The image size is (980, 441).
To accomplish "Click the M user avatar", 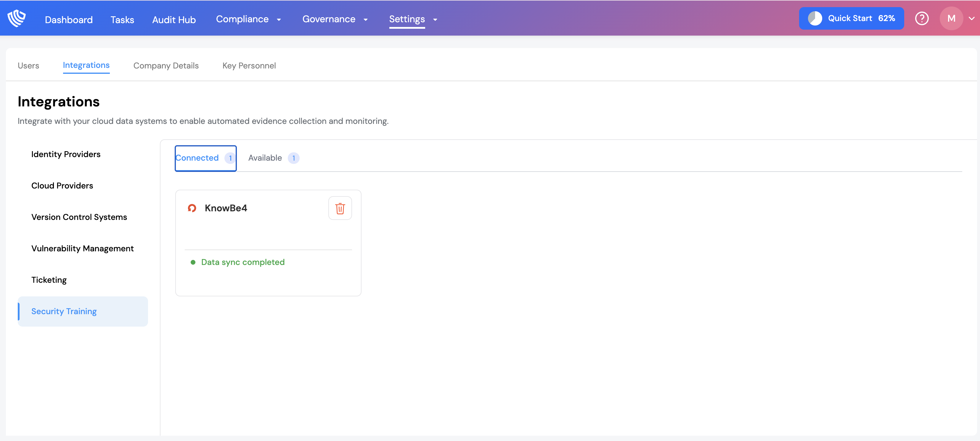I will [x=951, y=18].
